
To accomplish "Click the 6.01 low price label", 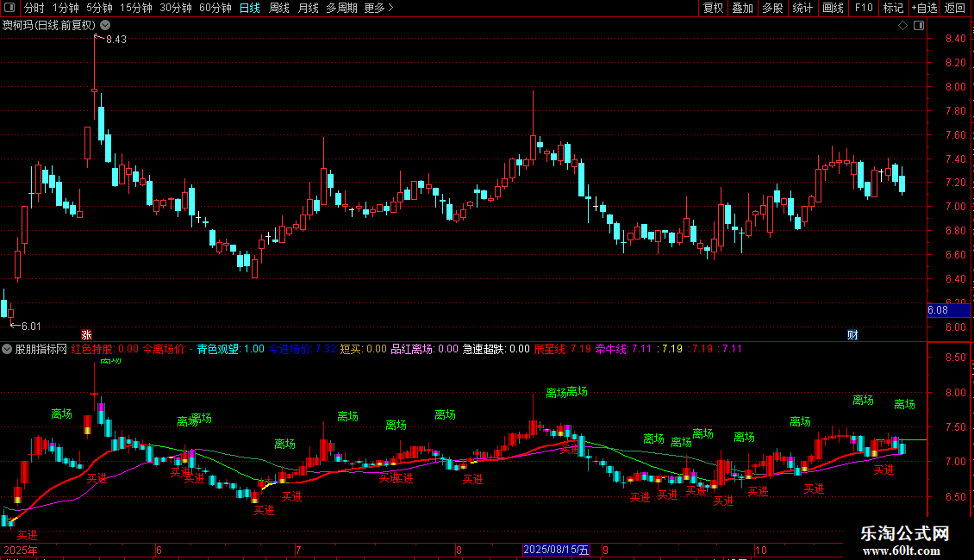I will 31,327.
